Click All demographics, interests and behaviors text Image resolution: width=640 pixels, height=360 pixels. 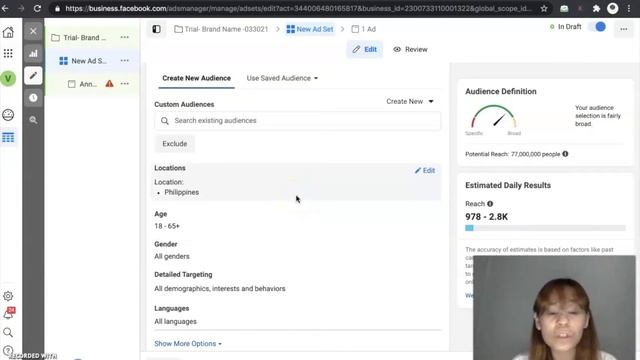[x=220, y=289]
